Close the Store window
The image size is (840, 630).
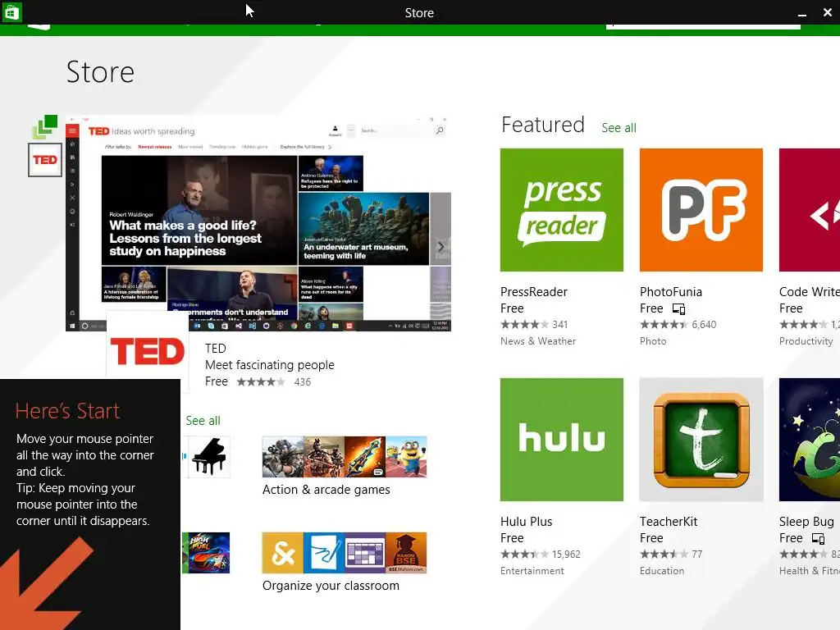[x=827, y=12]
